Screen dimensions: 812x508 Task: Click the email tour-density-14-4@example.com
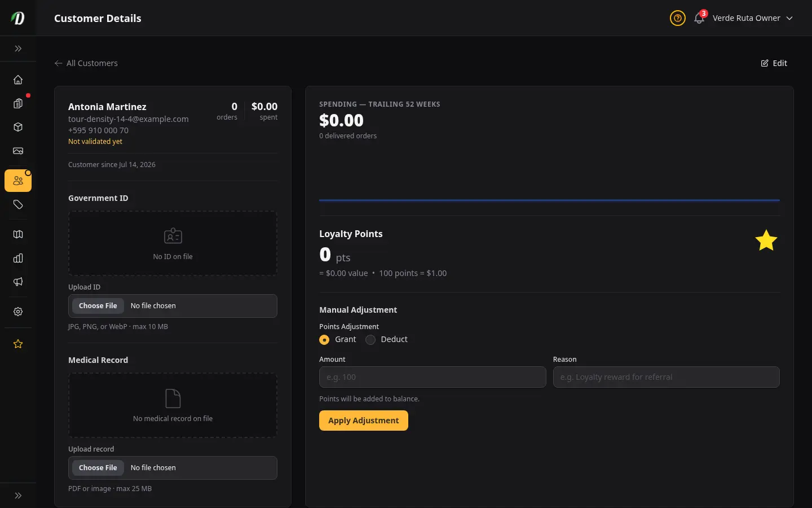(129, 119)
